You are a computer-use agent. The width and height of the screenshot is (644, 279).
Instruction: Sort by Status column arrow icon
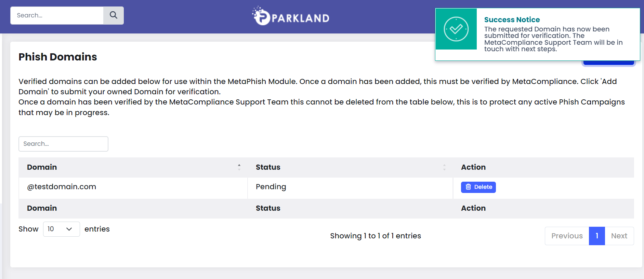pyautogui.click(x=444, y=167)
